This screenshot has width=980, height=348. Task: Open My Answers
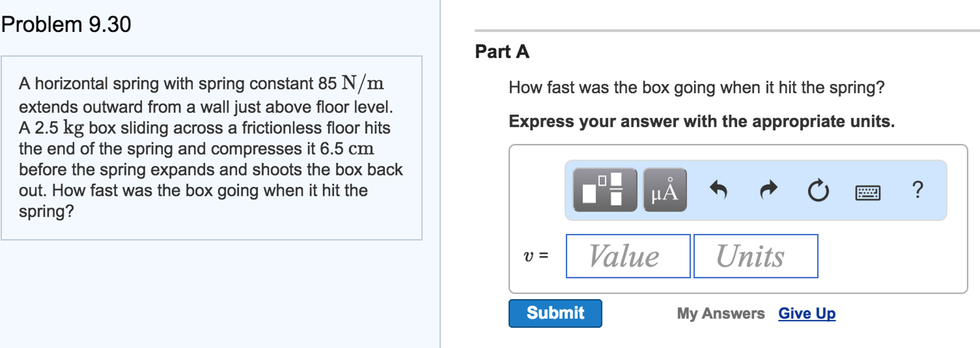[720, 313]
